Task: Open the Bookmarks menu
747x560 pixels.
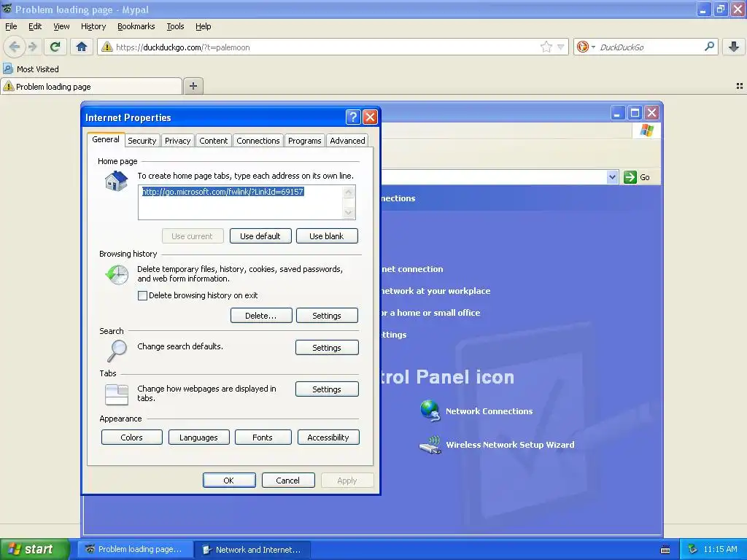Action: coord(136,26)
